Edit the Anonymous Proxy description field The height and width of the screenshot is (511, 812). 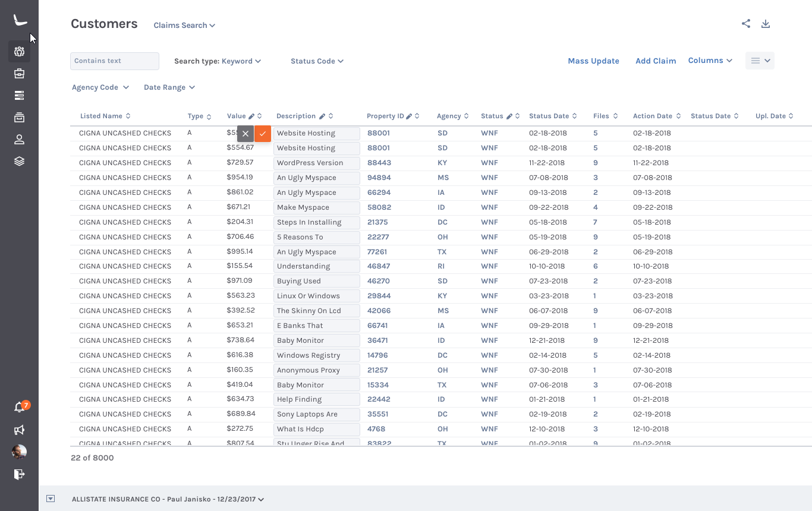point(317,370)
